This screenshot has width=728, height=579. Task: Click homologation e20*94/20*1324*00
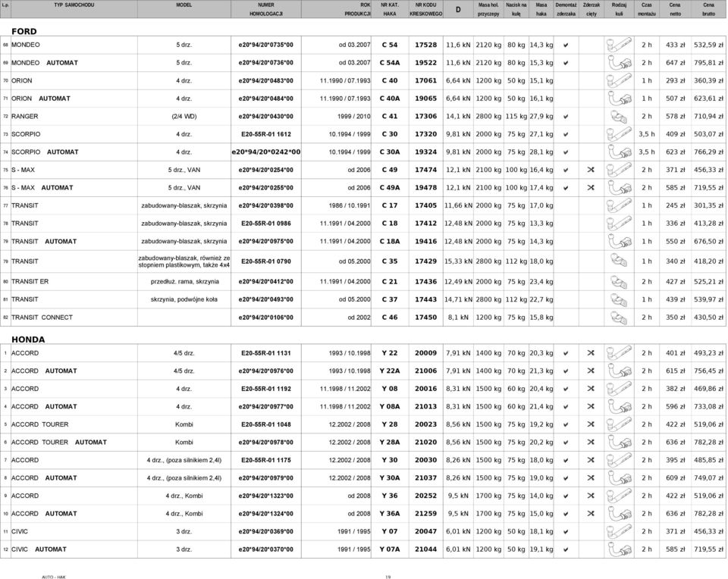(266, 514)
